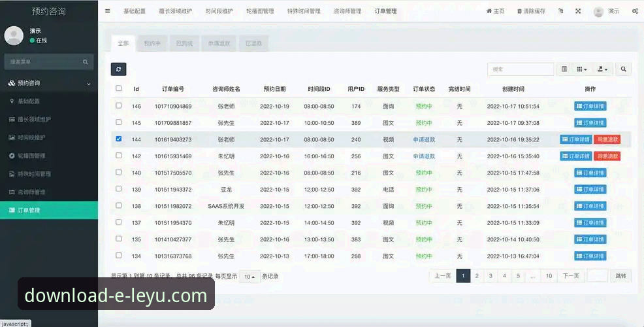
Task: Click the 订单编号 column header
Action: point(173,89)
